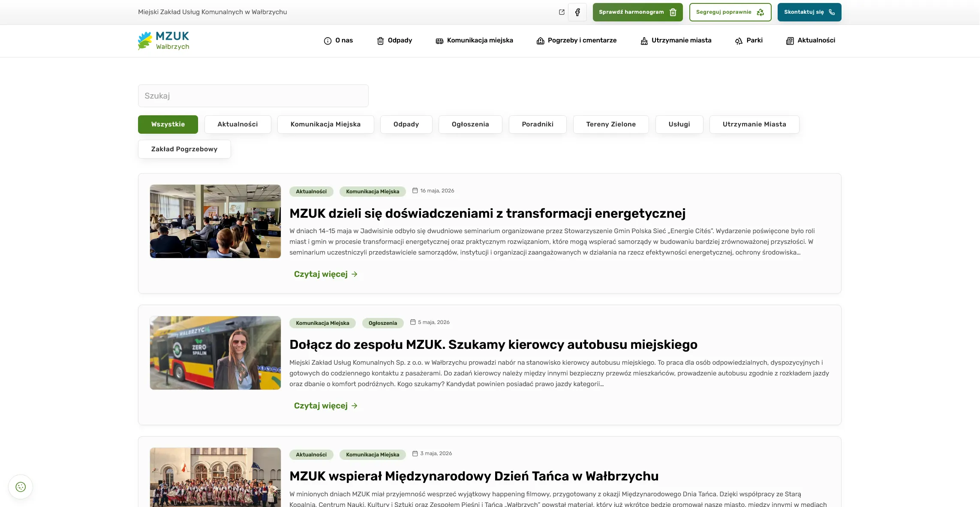This screenshot has width=980, height=507.
Task: Filter by Usługi category
Action: tap(679, 124)
